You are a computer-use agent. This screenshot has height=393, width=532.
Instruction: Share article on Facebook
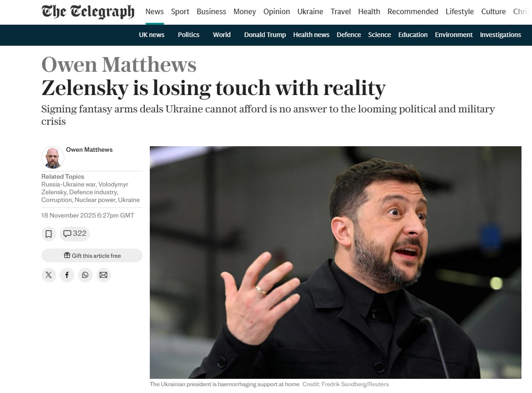pyautogui.click(x=67, y=275)
